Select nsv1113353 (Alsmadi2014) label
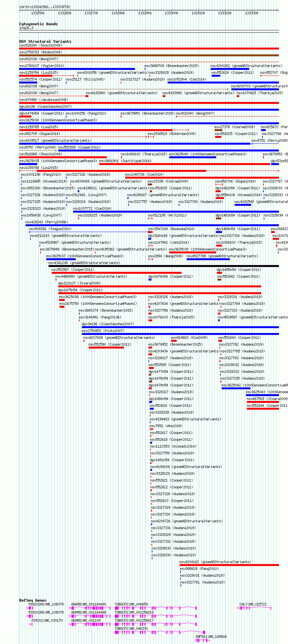The width and height of the screenshot is (288, 644). (x=173, y=446)
